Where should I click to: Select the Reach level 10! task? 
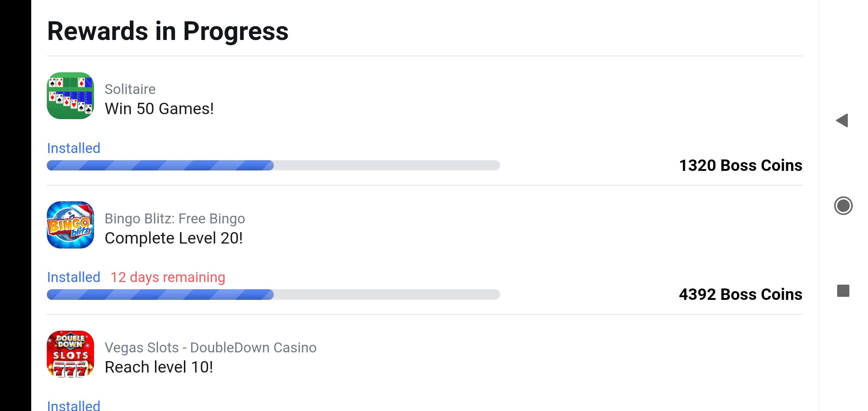click(159, 367)
